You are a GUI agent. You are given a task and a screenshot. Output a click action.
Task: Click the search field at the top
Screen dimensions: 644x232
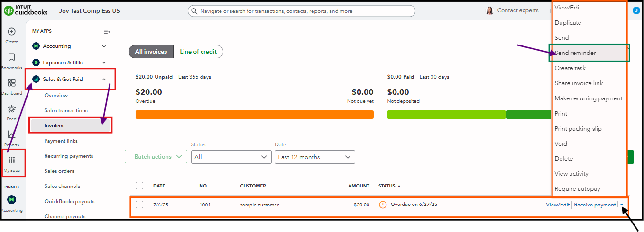[x=302, y=11]
